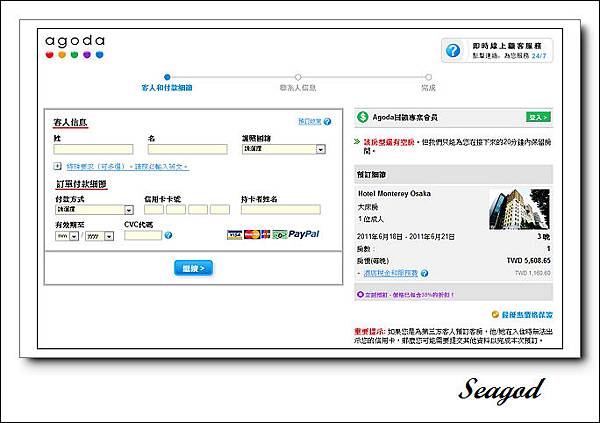This screenshot has height=423, width=600.
Task: Click the Agoda member discount heading
Action: click(x=405, y=117)
